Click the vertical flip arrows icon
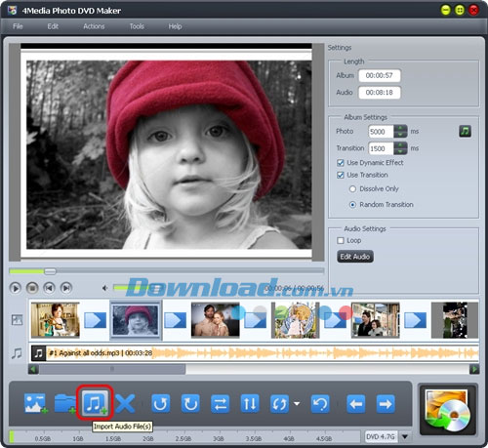Viewport: 488px width, 448px height. point(250,403)
